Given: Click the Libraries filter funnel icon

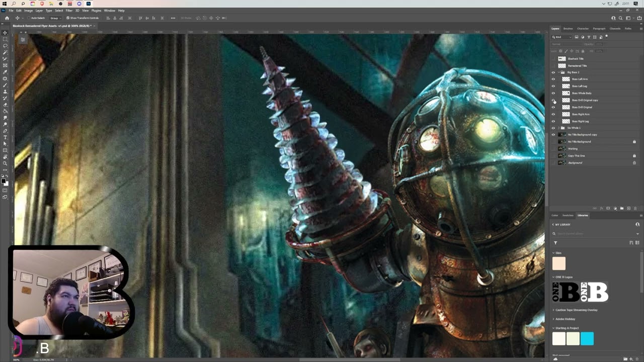Looking at the screenshot, I should coord(555,243).
